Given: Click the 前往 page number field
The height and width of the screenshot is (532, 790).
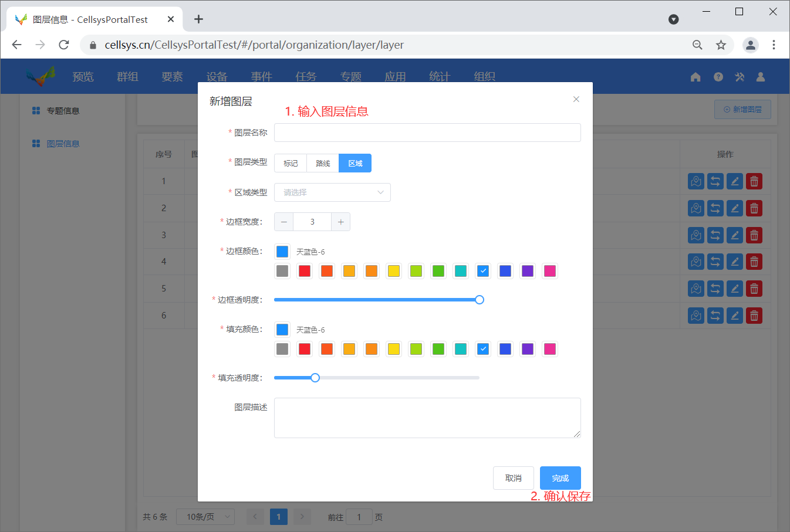Looking at the screenshot, I should click(359, 517).
